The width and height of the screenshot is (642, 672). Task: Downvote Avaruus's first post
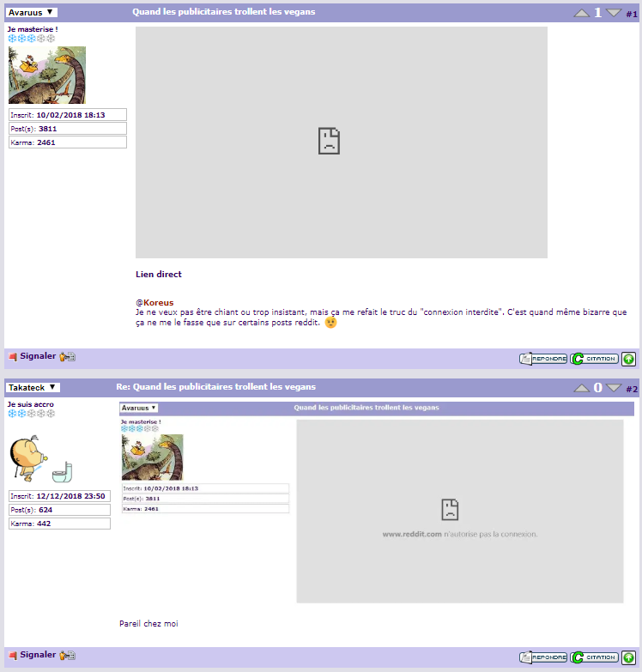click(x=613, y=13)
